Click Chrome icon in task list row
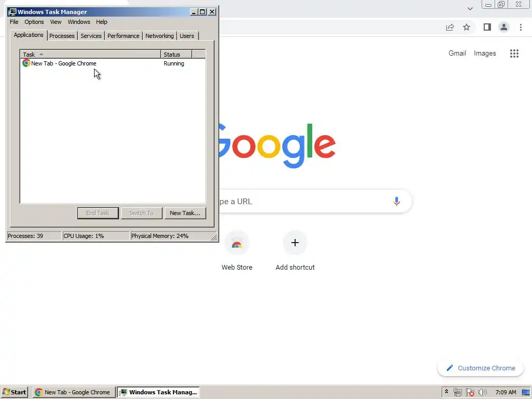This screenshot has height=399, width=532. click(x=26, y=63)
